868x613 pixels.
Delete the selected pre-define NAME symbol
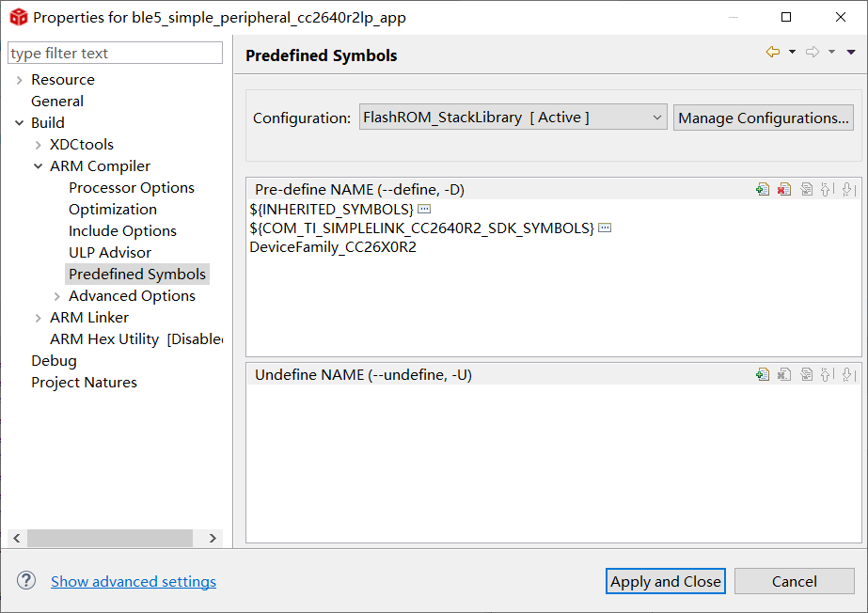[x=784, y=189]
